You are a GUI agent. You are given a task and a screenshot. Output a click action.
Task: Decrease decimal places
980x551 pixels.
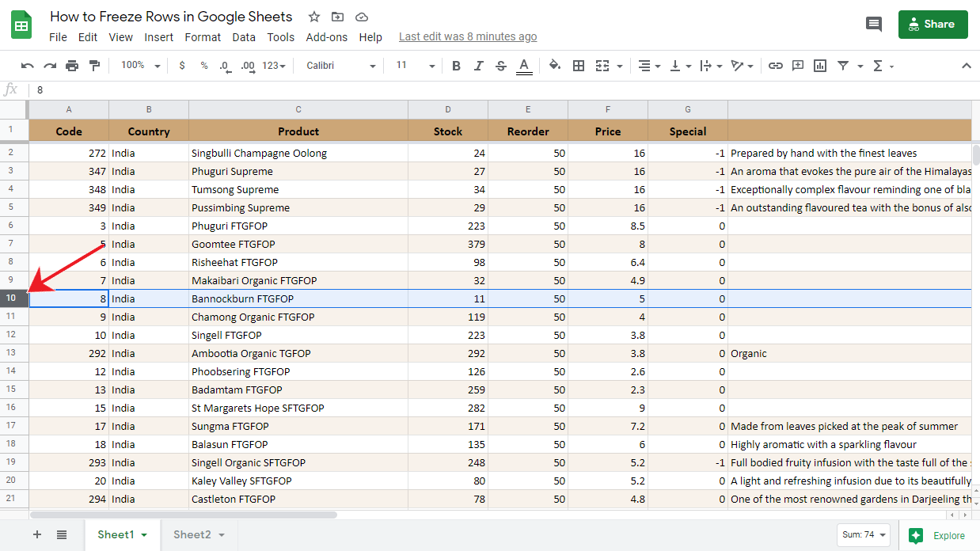225,66
